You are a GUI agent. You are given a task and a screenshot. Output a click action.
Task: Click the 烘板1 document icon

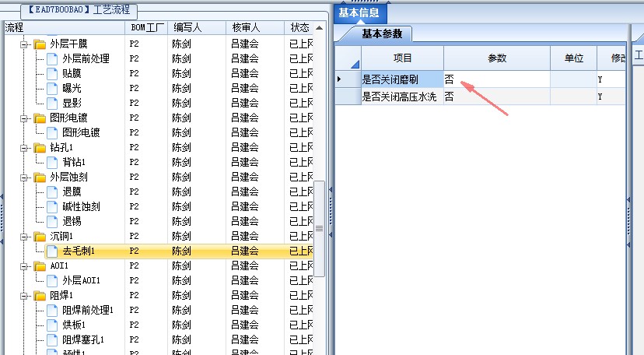[x=52, y=325]
